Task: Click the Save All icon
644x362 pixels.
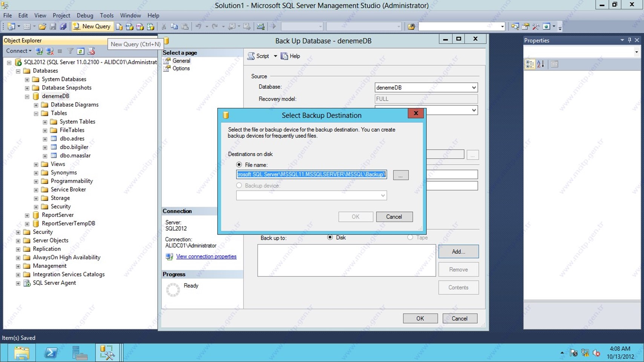Action: point(63,26)
